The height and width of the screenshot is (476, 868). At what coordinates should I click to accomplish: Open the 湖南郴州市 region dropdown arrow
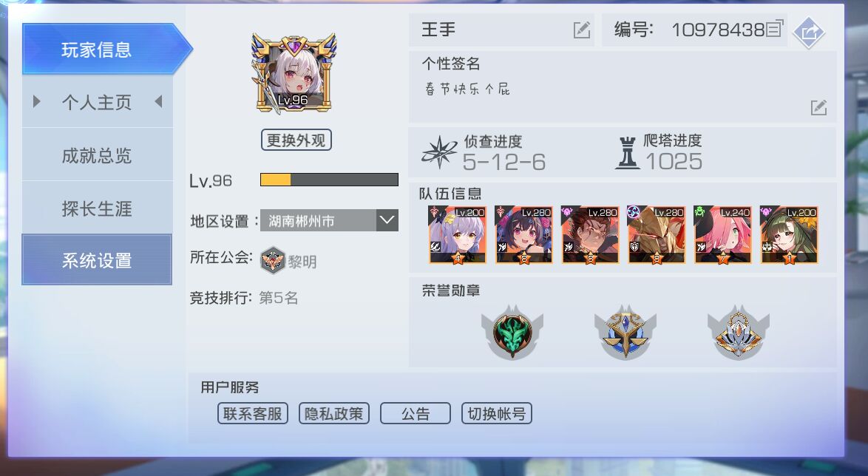click(387, 220)
